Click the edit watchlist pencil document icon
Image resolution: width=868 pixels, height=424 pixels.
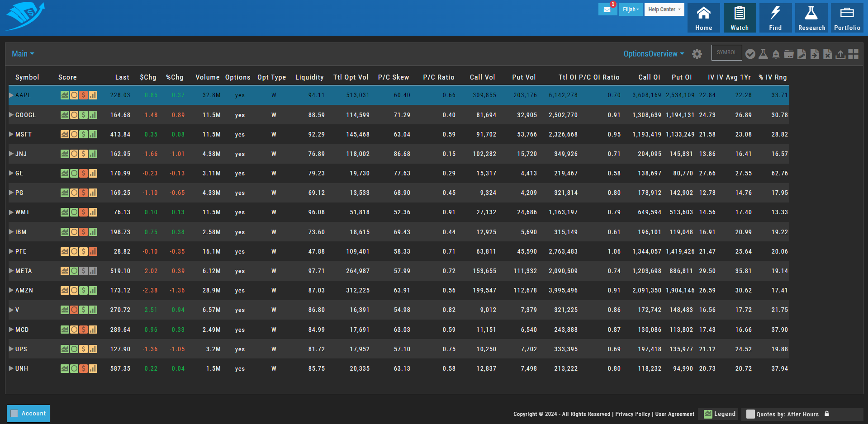click(x=802, y=54)
